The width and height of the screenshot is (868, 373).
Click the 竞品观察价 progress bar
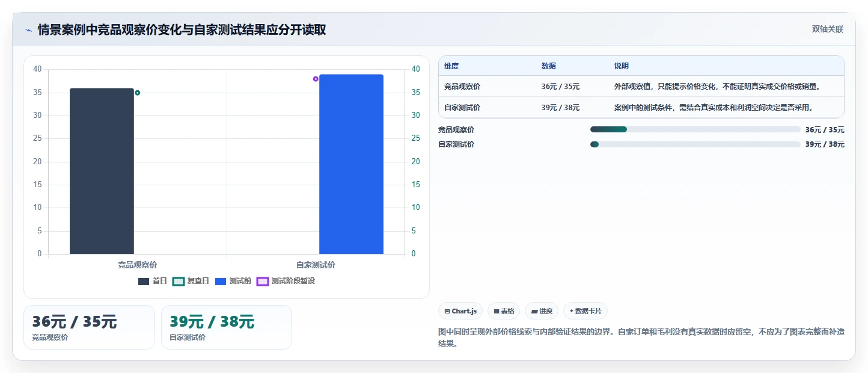(x=695, y=129)
